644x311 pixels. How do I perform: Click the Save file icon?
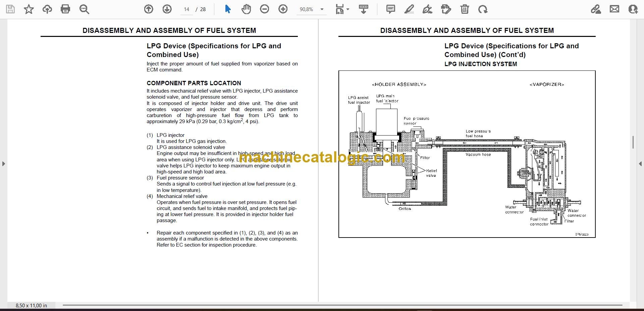click(x=10, y=9)
